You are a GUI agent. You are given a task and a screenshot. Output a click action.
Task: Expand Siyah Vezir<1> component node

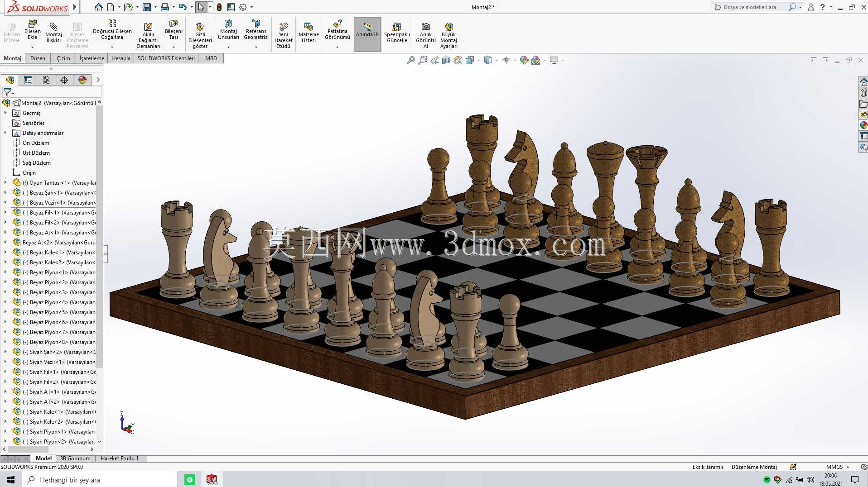5,362
